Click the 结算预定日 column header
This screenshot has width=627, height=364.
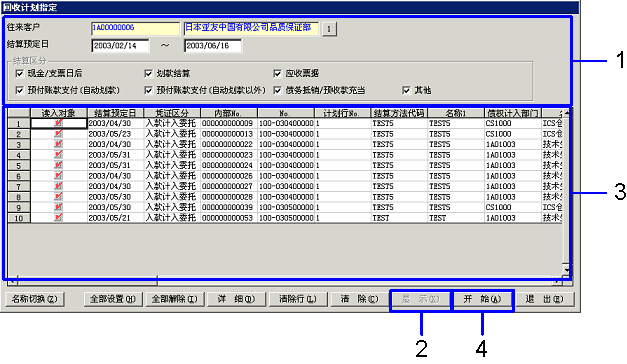(x=115, y=113)
